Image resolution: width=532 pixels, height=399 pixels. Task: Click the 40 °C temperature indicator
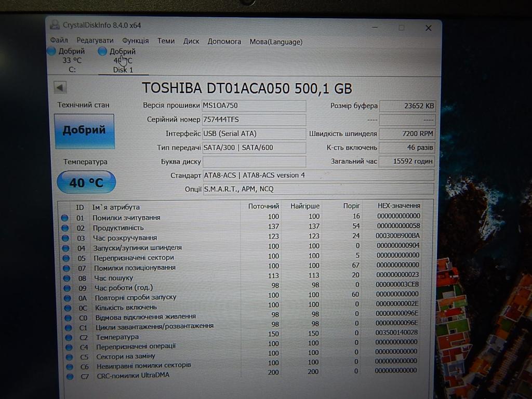pos(86,182)
